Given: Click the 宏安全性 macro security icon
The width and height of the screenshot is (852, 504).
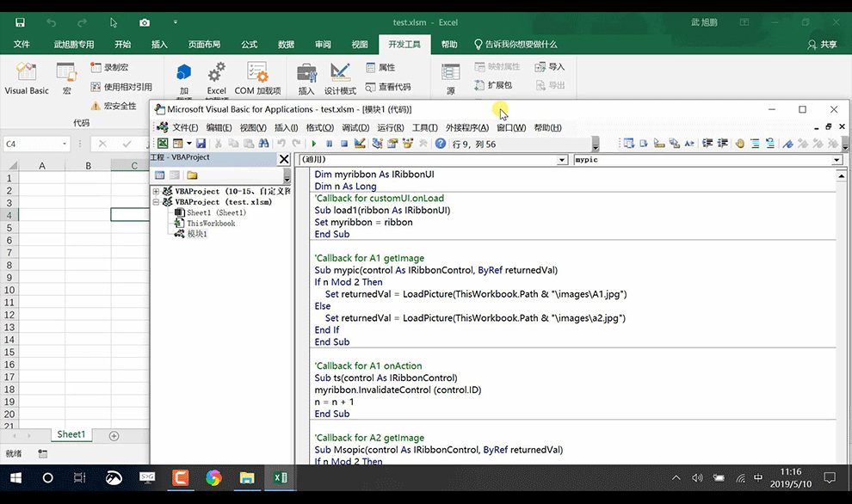Looking at the screenshot, I should tap(114, 106).
